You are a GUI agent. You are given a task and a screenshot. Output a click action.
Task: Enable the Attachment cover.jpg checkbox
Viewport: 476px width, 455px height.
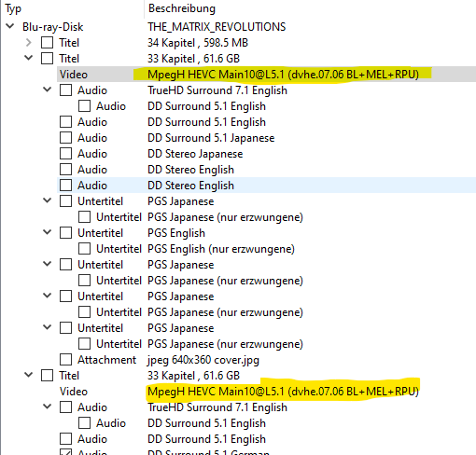coord(65,360)
